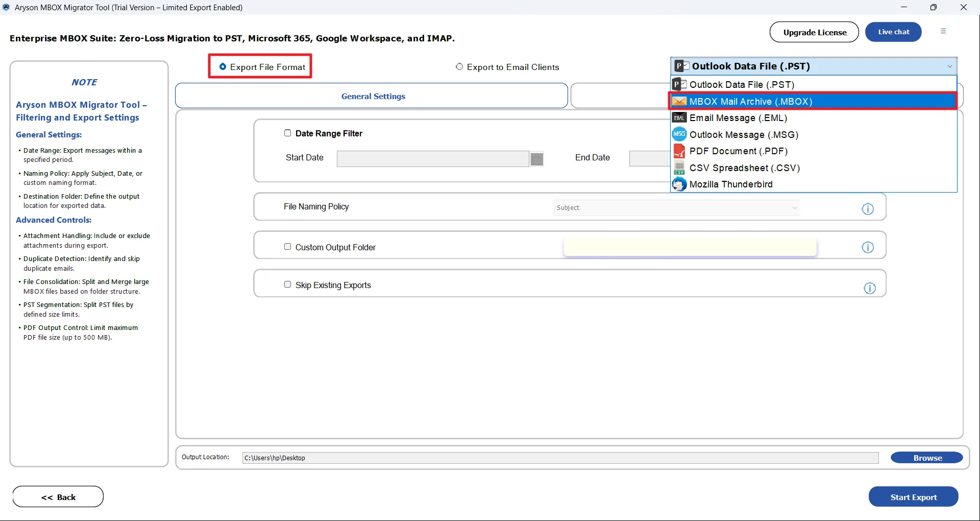The height and width of the screenshot is (521, 980).
Task: Choose Outlook Data File (.PST) from list
Action: coord(814,84)
